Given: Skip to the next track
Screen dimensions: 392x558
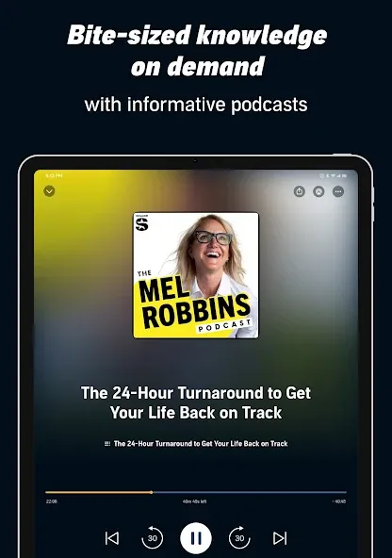Looking at the screenshot, I should click(x=280, y=537).
